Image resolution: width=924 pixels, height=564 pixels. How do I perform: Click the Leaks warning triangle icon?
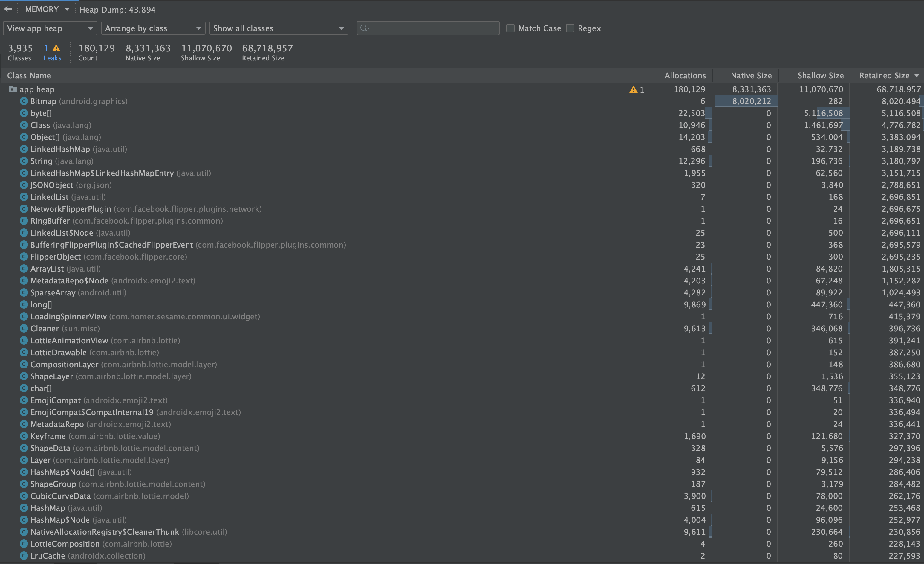56,48
